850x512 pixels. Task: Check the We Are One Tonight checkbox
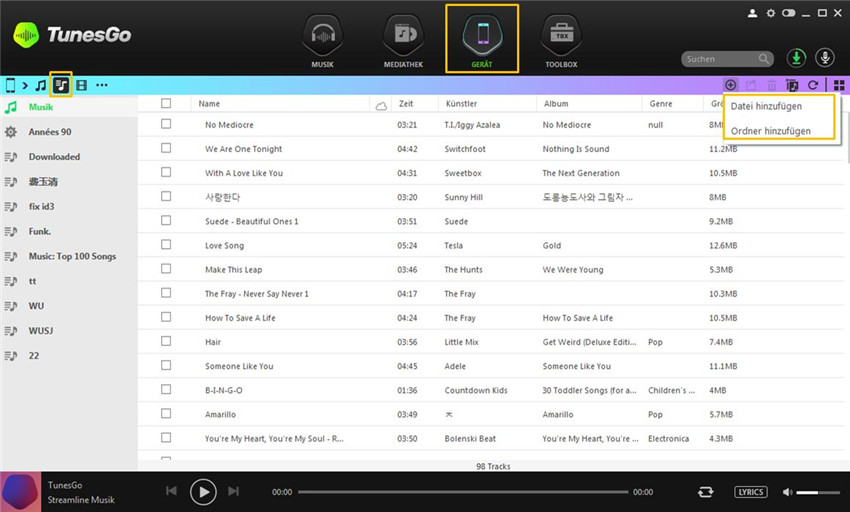pos(166,148)
